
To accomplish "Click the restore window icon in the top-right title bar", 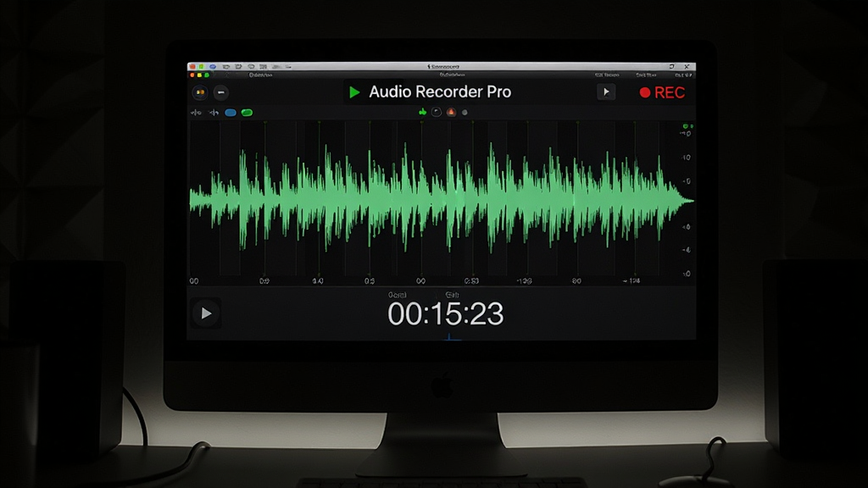I will point(671,66).
